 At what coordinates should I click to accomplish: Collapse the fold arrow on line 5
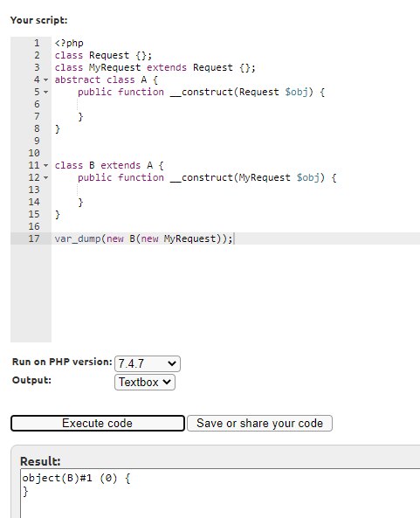(x=46, y=93)
